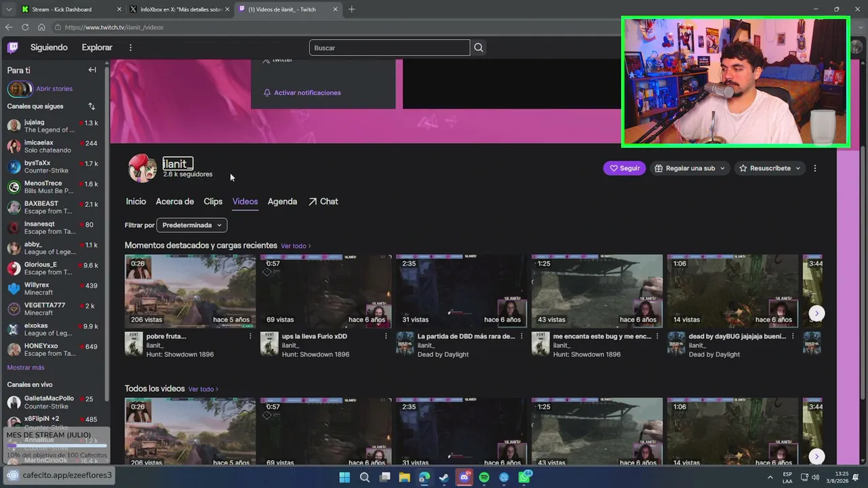The image size is (868, 488).
Task: Switch to the Stream - Kick Dashboard tab
Action: [70, 9]
